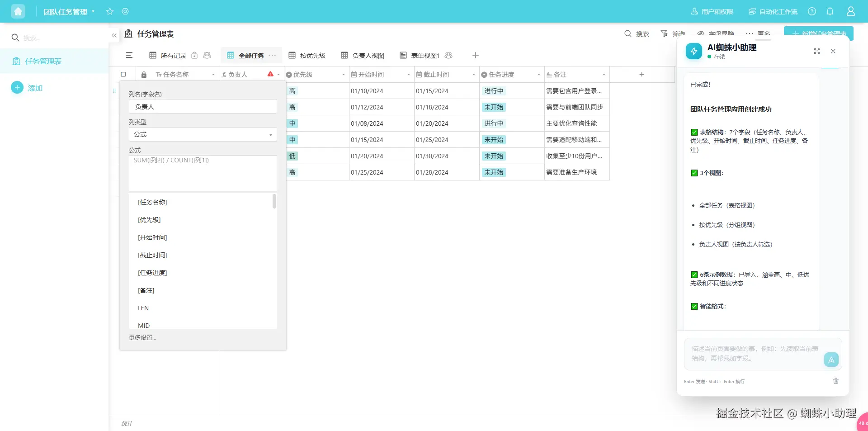Click the lock icon in header row
Image resolution: width=868 pixels, height=431 pixels.
(x=144, y=75)
